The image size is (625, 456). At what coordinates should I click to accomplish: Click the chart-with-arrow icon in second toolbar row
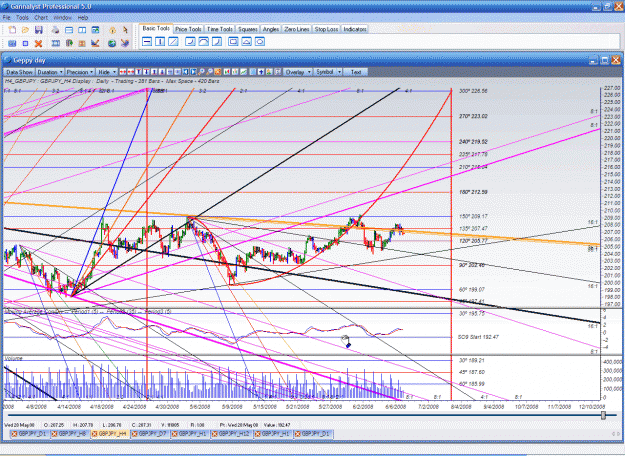coord(95,43)
